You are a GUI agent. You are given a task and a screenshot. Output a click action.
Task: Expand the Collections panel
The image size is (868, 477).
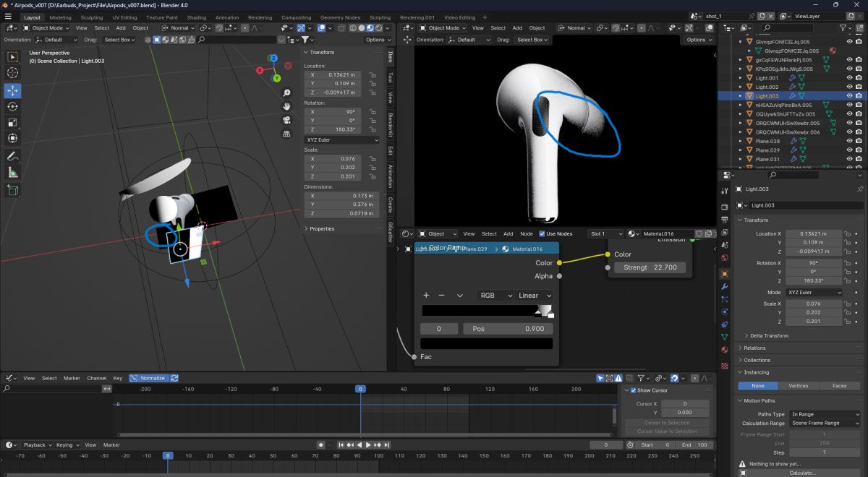[757, 360]
